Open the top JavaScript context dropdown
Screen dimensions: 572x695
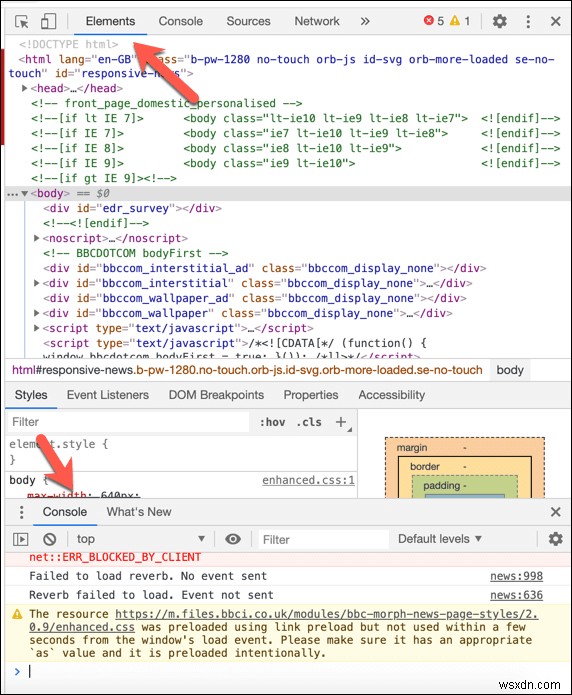(140, 539)
